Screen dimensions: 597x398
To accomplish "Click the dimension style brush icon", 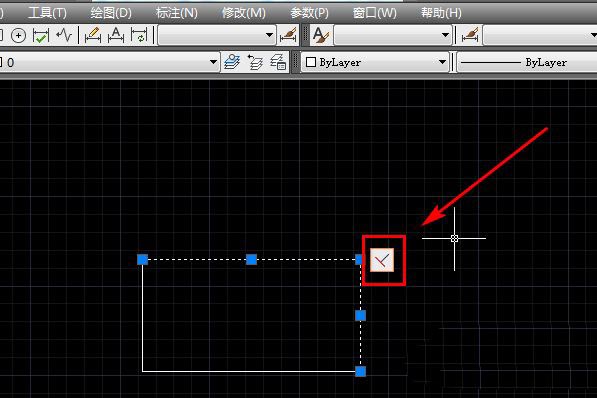I will [x=288, y=35].
